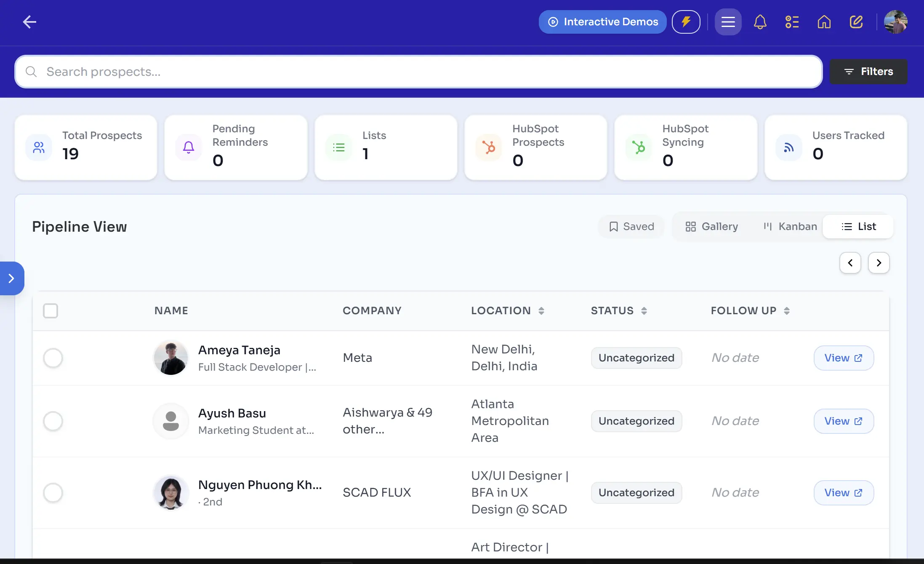Check the select-all checkbox in table header
The image size is (924, 564).
(x=50, y=311)
